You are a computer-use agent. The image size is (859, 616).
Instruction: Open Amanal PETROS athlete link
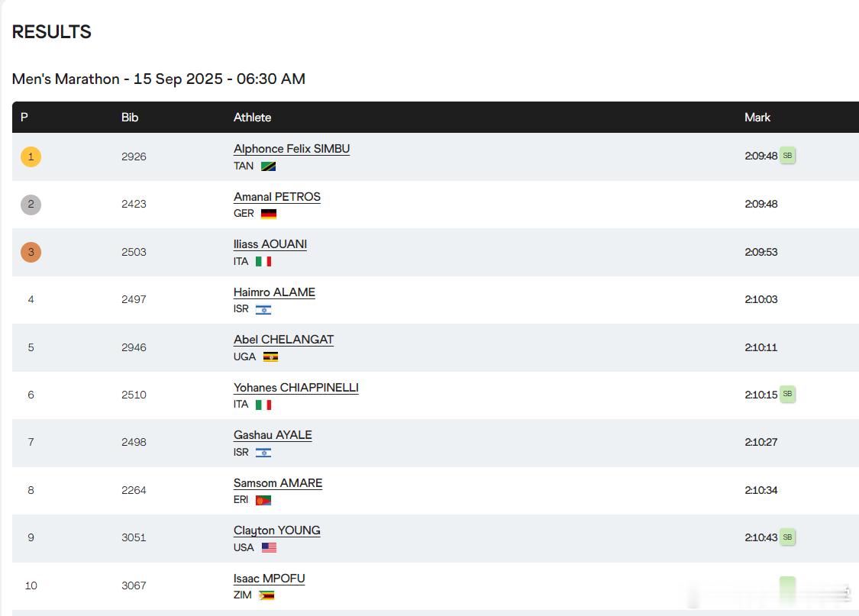pyautogui.click(x=276, y=197)
